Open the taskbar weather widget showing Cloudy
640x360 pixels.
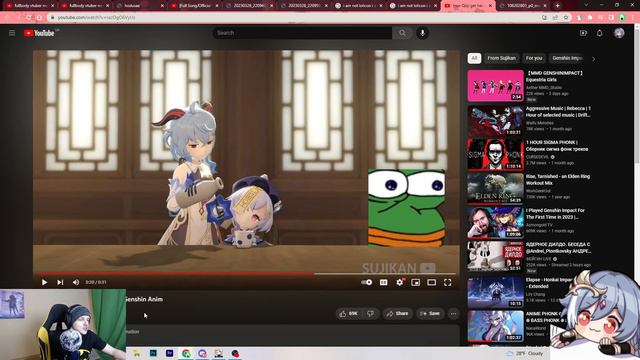point(525,353)
